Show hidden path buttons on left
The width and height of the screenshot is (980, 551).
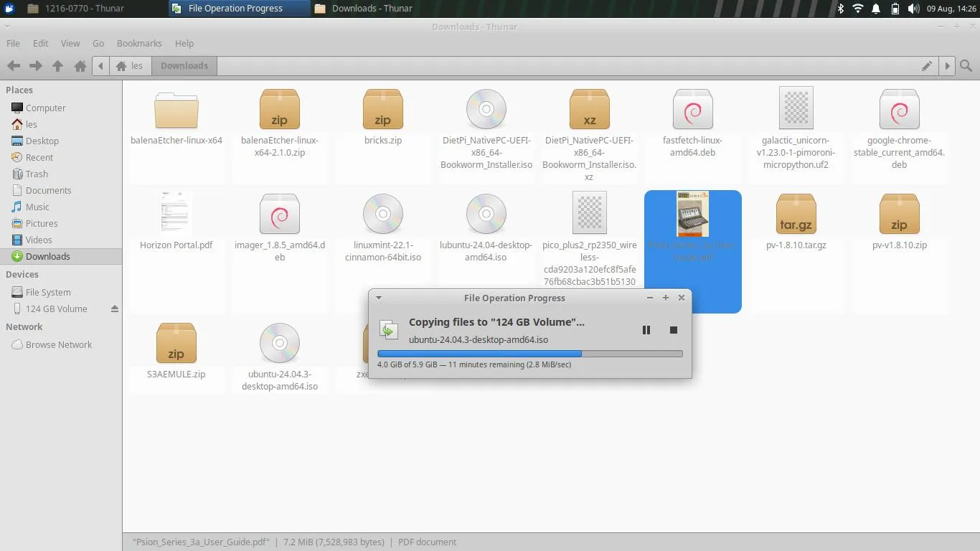[x=100, y=66]
